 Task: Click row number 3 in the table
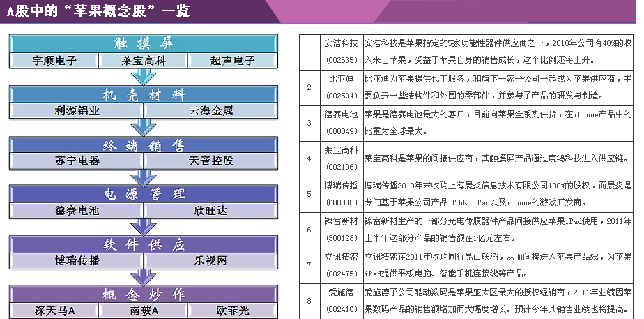309,124
